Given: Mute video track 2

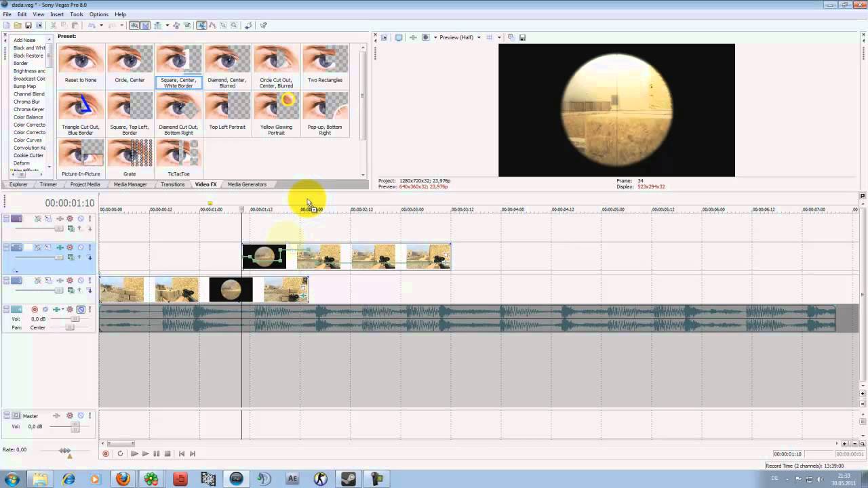Looking at the screenshot, I should (x=81, y=247).
